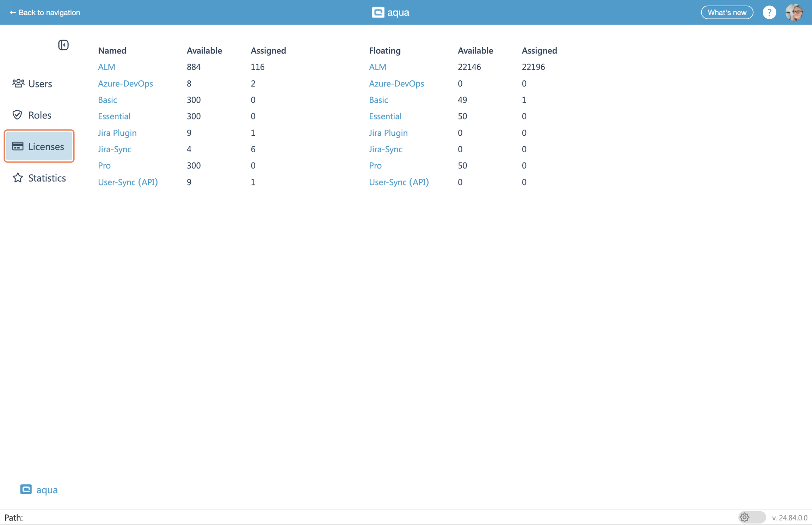Toggle the gear switch in status bar
This screenshot has height=525, width=812.
[x=752, y=517]
